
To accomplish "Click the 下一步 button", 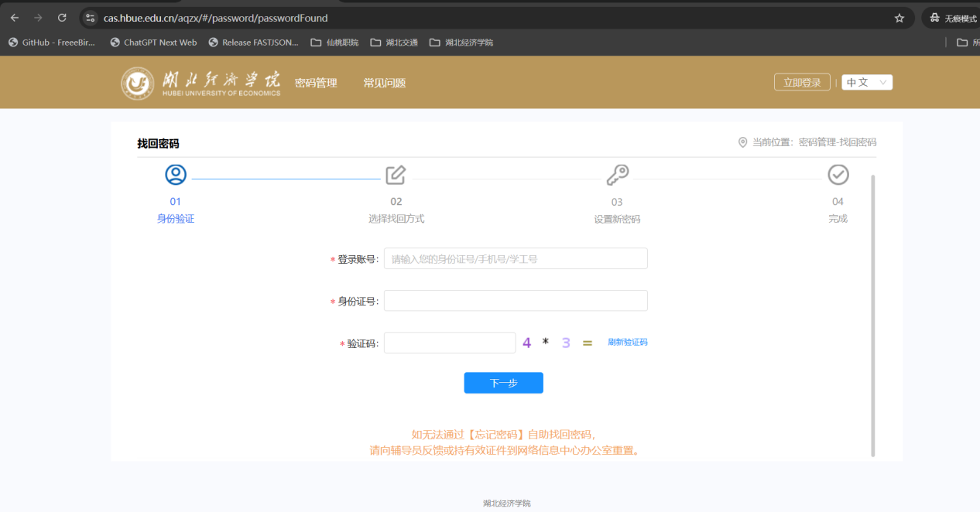I will click(x=503, y=383).
